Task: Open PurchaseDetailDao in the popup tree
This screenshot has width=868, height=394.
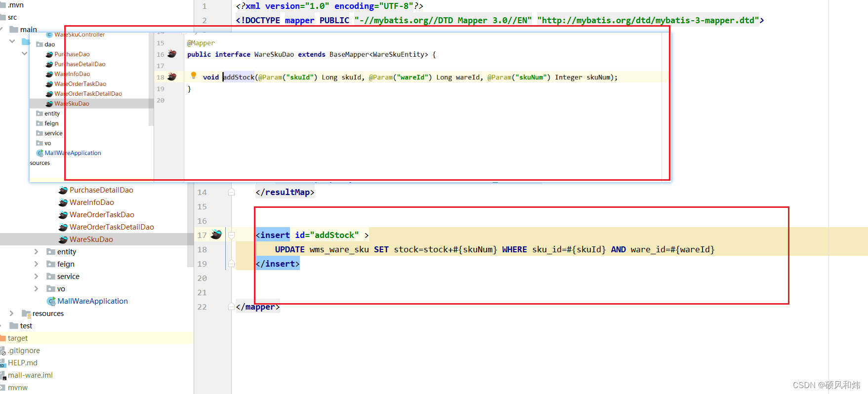Action: click(x=80, y=64)
